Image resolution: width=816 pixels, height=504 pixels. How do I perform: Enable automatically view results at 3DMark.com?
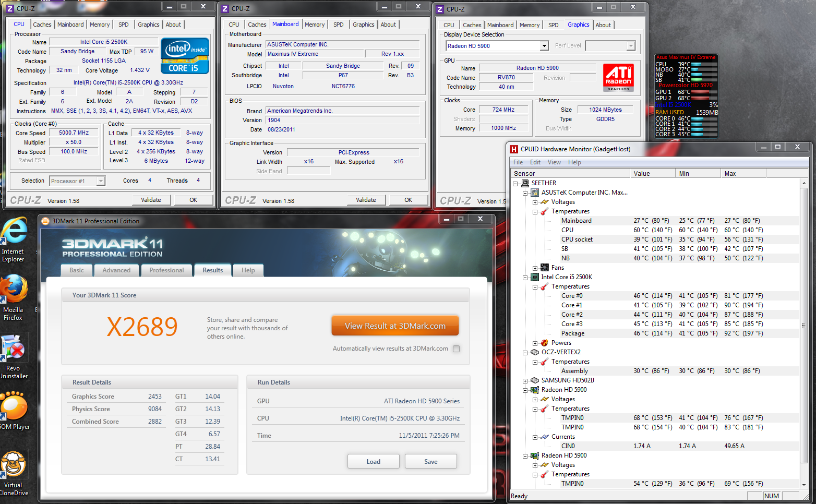(457, 349)
